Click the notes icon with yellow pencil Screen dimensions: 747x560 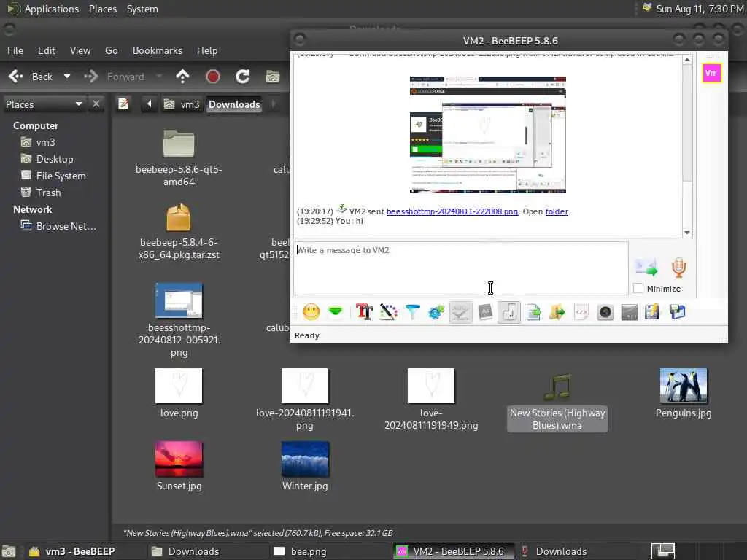652,312
